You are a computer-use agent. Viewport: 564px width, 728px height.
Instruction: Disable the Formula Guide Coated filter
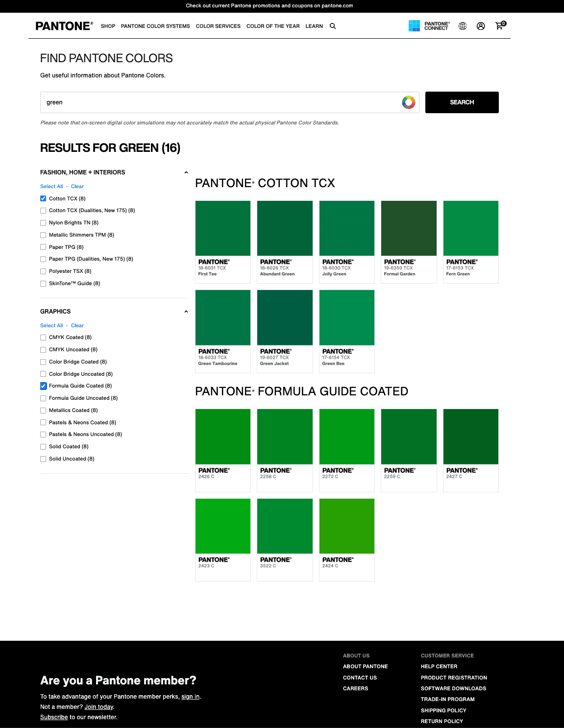point(43,386)
